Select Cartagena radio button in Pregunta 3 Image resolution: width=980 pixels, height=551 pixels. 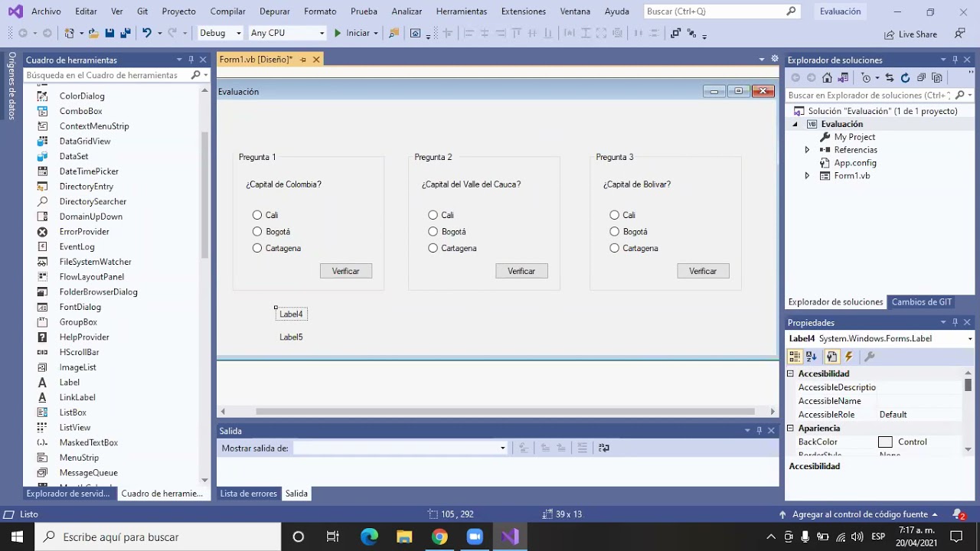point(615,248)
